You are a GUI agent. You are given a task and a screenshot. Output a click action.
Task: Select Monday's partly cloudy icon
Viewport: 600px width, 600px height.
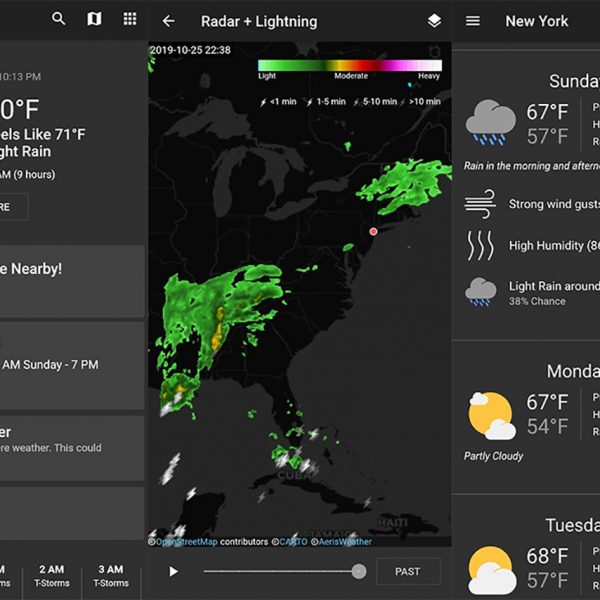click(490, 415)
